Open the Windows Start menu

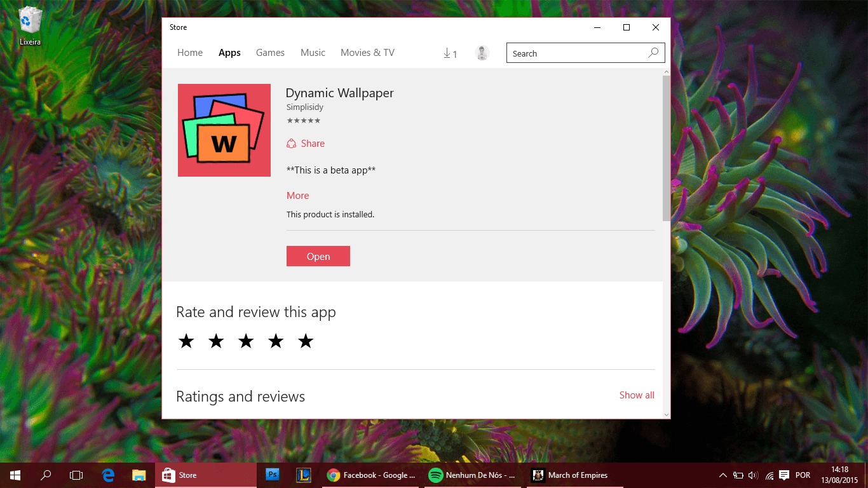15,475
